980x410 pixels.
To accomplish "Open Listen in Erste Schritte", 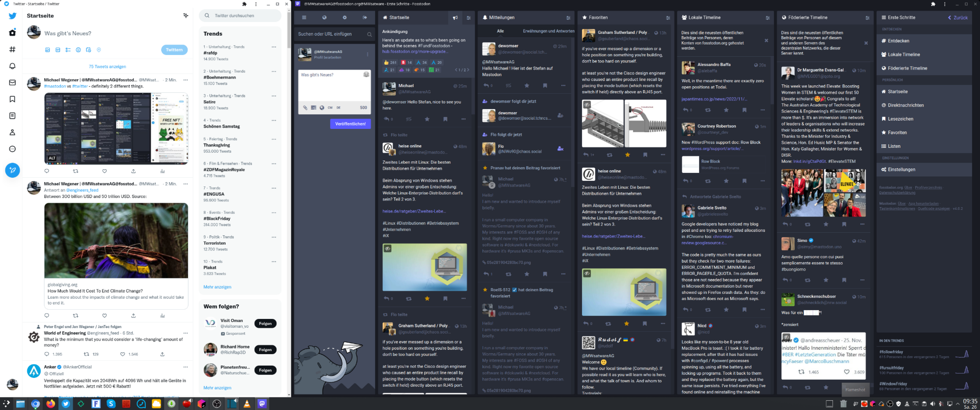I will tap(924, 146).
